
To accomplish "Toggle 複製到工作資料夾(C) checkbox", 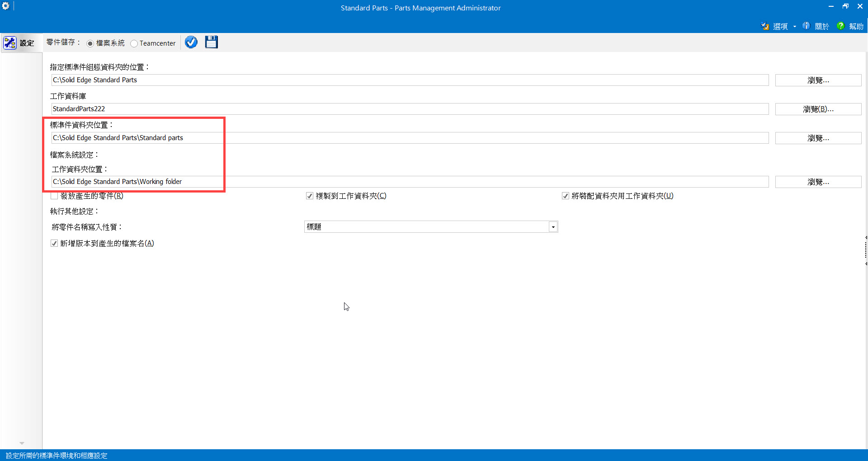I will click(x=310, y=196).
